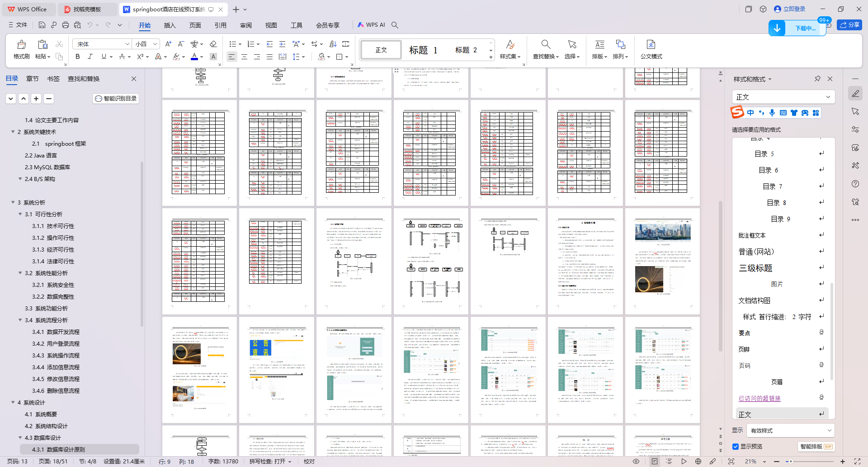Viewport: 868px width, 467px height.
Task: Apply the text highlight color
Action: click(x=176, y=57)
